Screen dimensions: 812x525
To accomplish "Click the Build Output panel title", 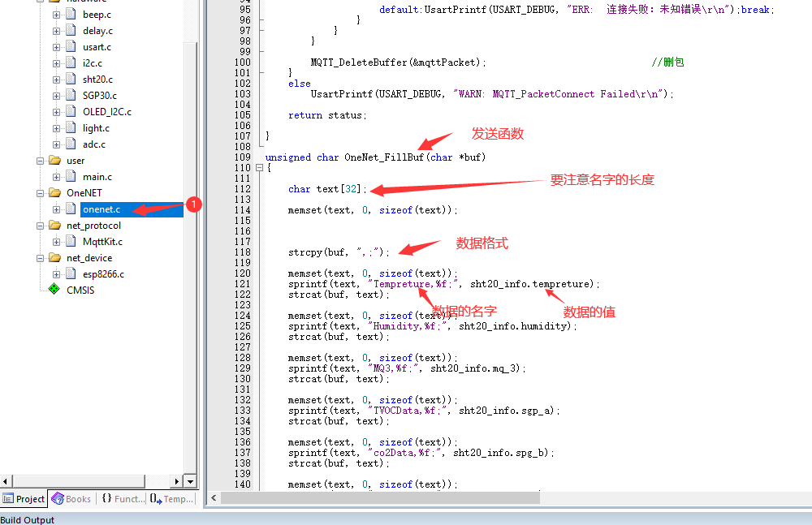I will (27, 520).
